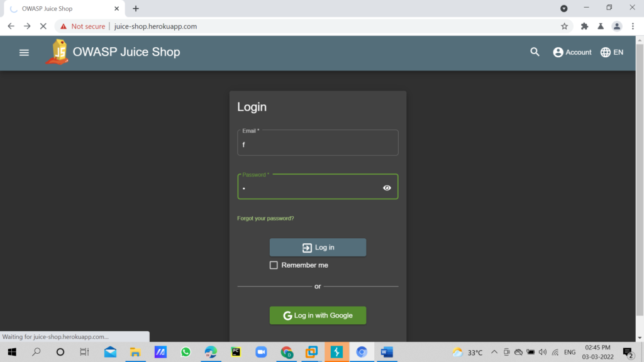644x362 pixels.
Task: Open Chrome Labs flask icon
Action: click(x=601, y=26)
